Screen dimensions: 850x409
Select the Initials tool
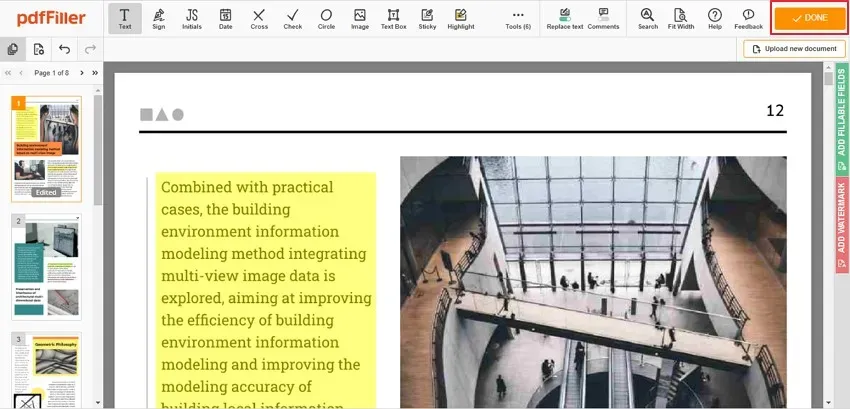coord(192,18)
